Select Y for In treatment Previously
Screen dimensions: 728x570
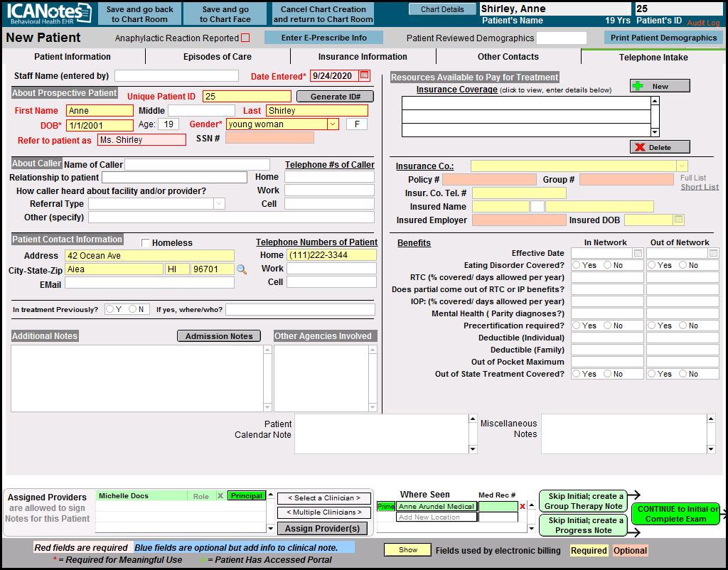tap(109, 309)
